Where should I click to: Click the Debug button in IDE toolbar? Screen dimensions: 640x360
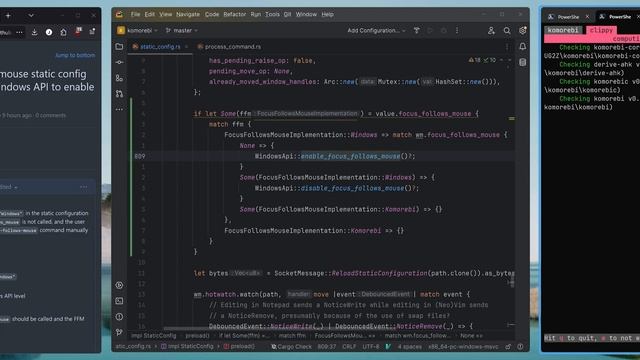444,31
